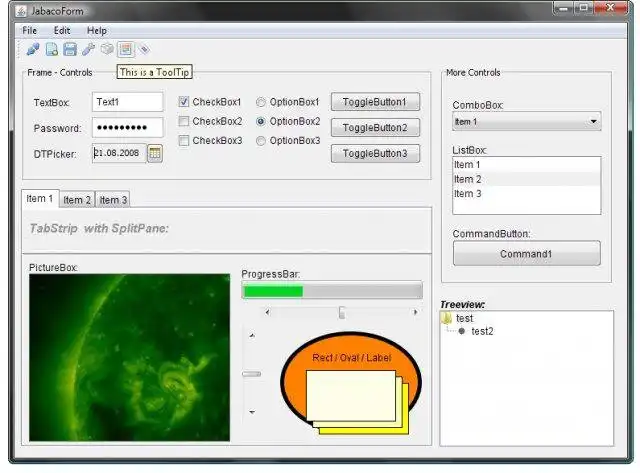Screen dimensions: 640x473
Task: Click the 'Rect / Oval / Label' text
Action: (x=351, y=358)
